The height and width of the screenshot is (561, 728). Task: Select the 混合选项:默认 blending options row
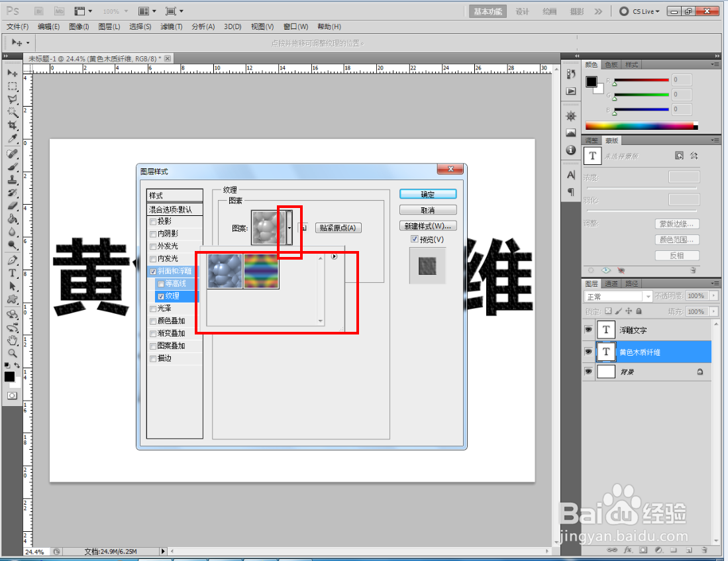(175, 209)
